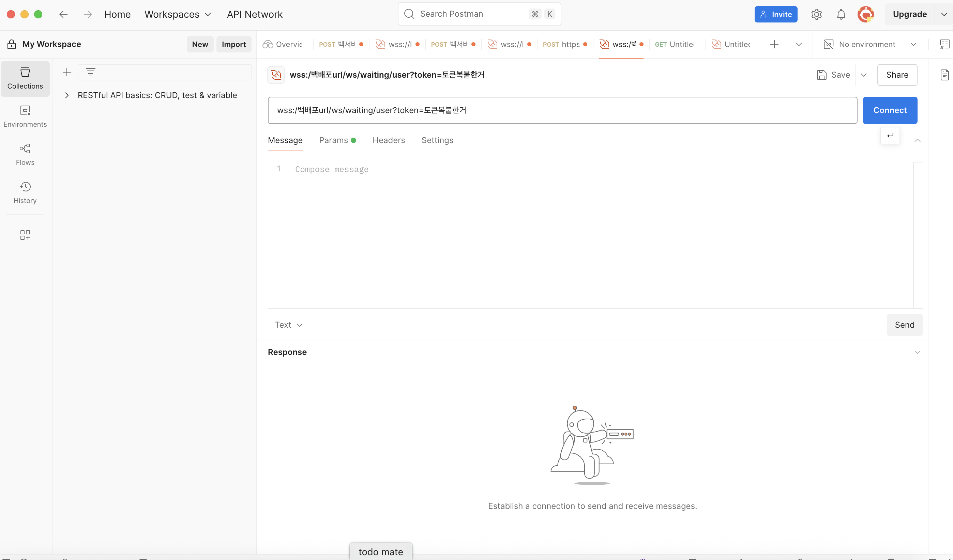Screen dimensions: 953x560
Task: Click the Import button
Action: (x=233, y=44)
